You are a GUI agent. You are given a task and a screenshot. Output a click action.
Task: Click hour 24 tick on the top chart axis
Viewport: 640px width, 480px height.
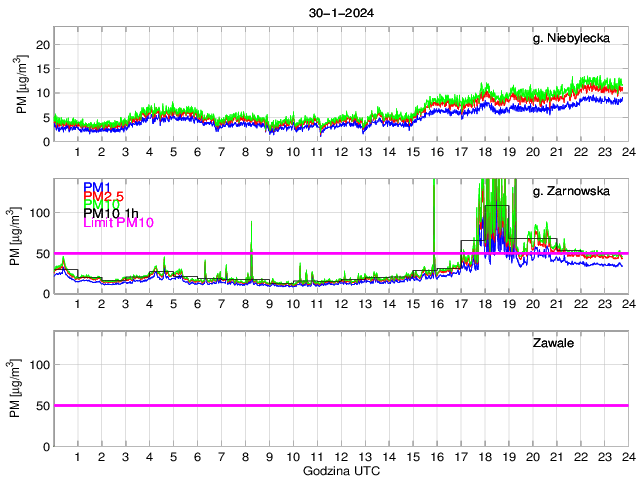[x=627, y=153]
